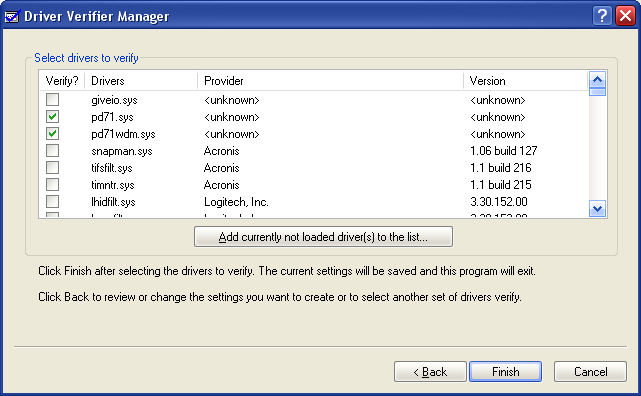Click version 1.06 build 127
641x396 pixels.
tap(503, 151)
